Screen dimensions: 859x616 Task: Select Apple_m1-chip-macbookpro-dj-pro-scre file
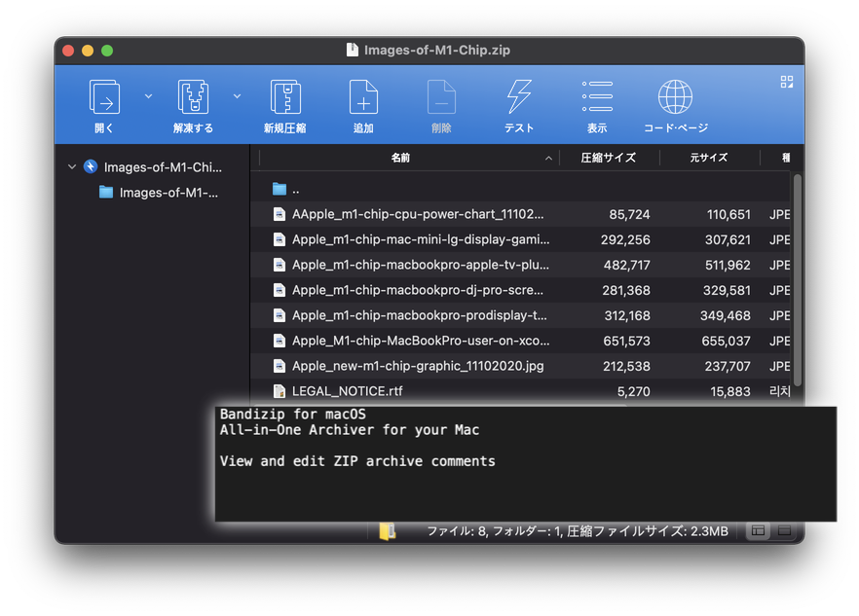click(x=520, y=290)
